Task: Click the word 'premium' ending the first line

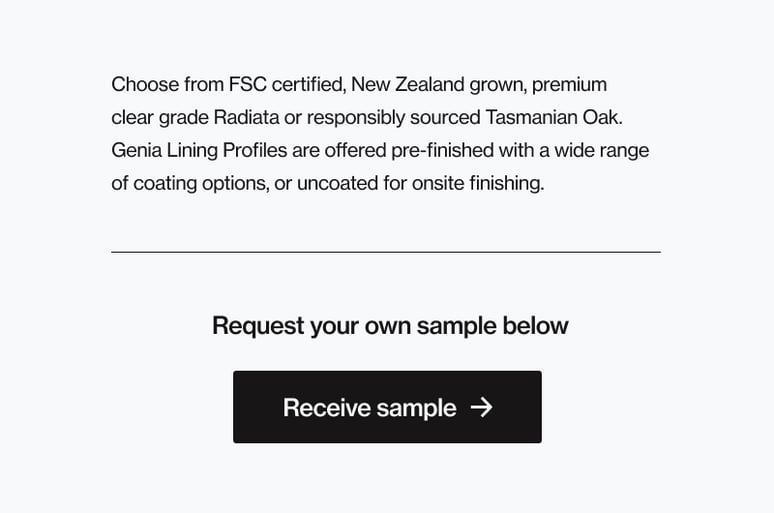Action: coord(569,85)
